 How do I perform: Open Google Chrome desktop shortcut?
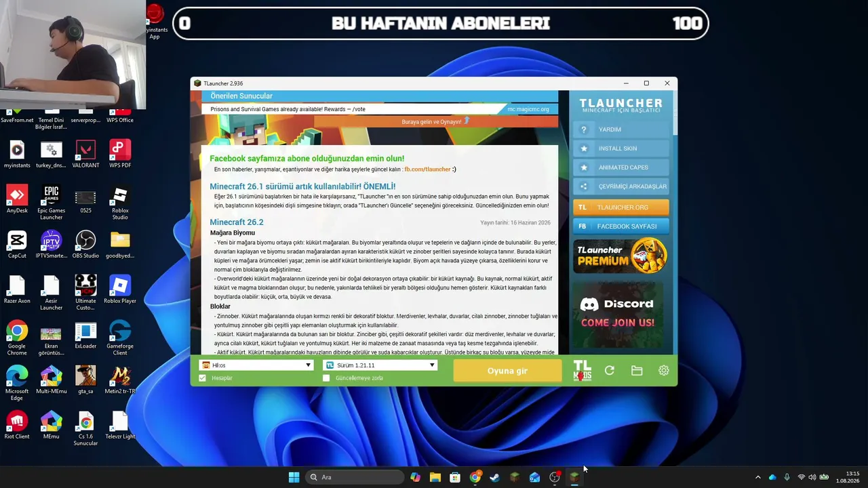[17, 338]
